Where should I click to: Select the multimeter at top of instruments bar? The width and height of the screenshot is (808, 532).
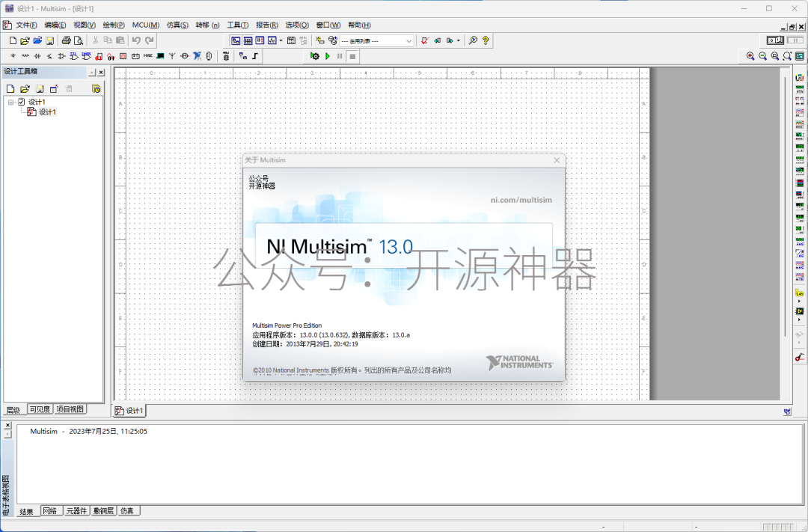pos(799,77)
